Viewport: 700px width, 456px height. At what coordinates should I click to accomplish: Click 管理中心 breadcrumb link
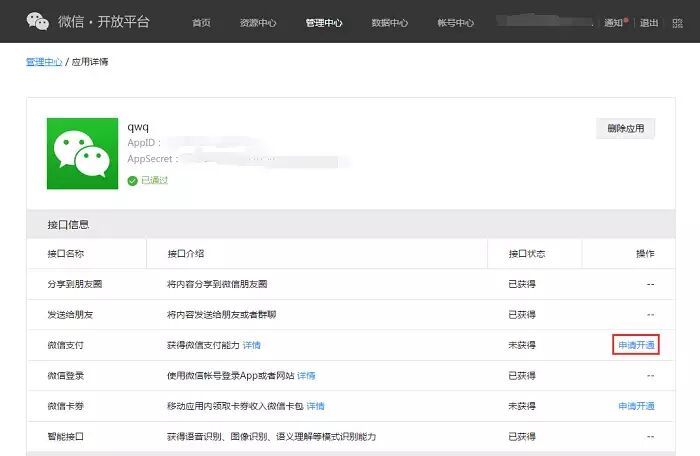(x=44, y=62)
